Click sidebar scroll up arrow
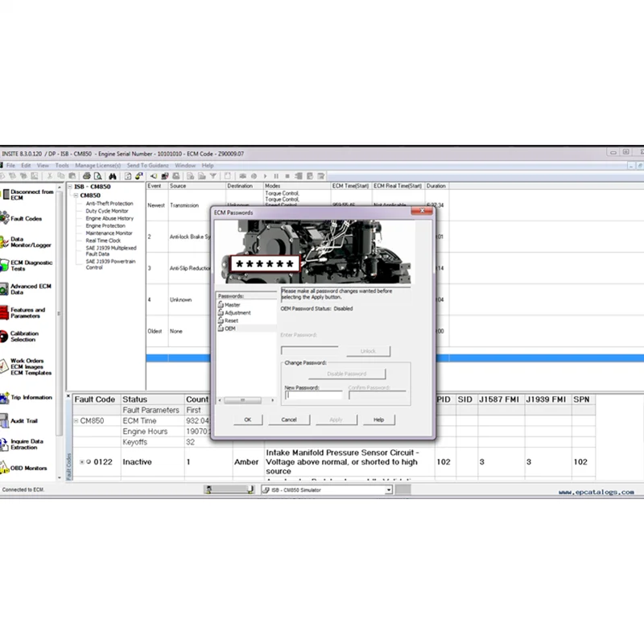The height and width of the screenshot is (644, 644). [60, 188]
